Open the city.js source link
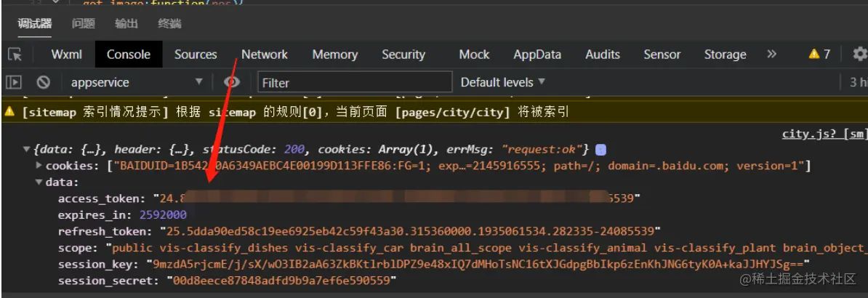The height and width of the screenshot is (298, 868). coord(824,134)
